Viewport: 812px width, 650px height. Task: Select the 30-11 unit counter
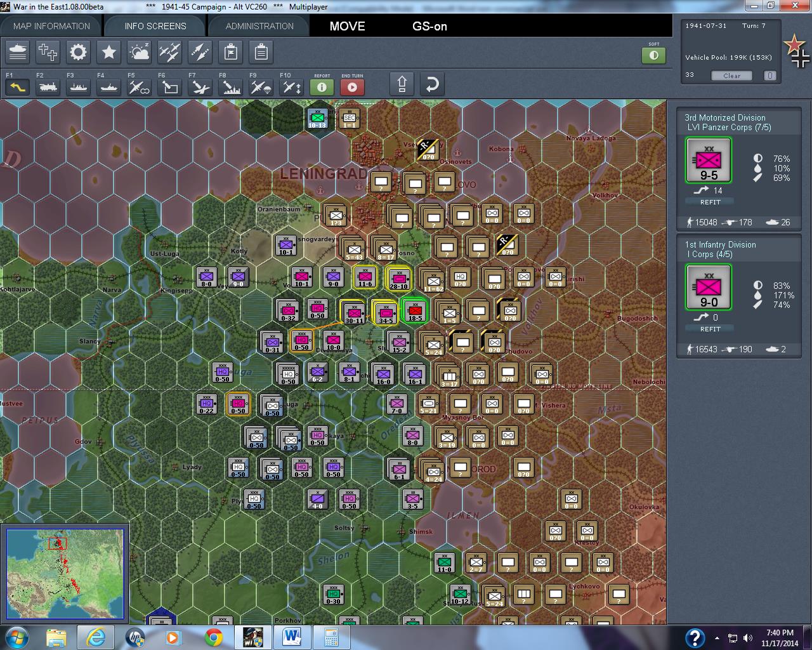pyautogui.click(x=354, y=312)
